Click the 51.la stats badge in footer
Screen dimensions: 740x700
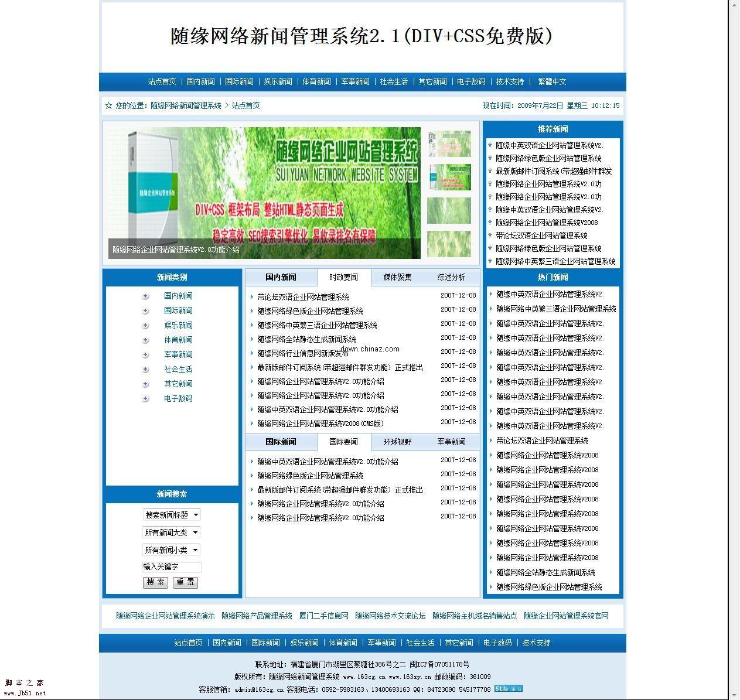(x=508, y=689)
